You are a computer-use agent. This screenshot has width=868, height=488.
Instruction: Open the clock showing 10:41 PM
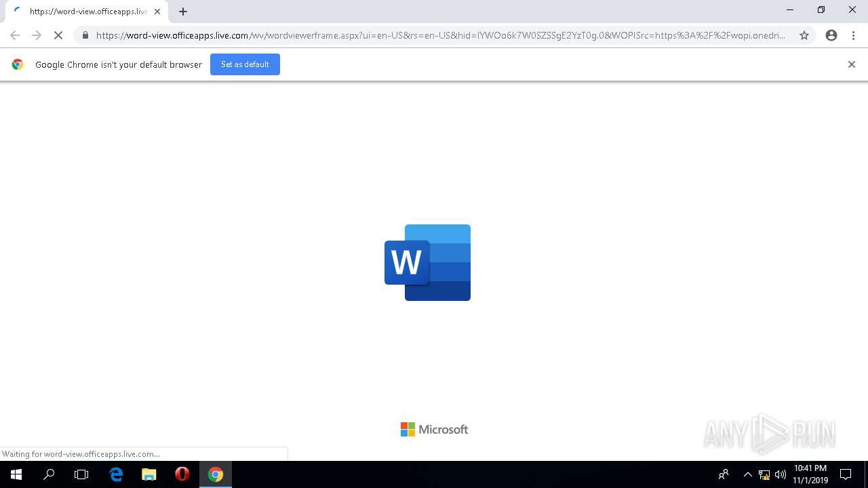(x=810, y=474)
